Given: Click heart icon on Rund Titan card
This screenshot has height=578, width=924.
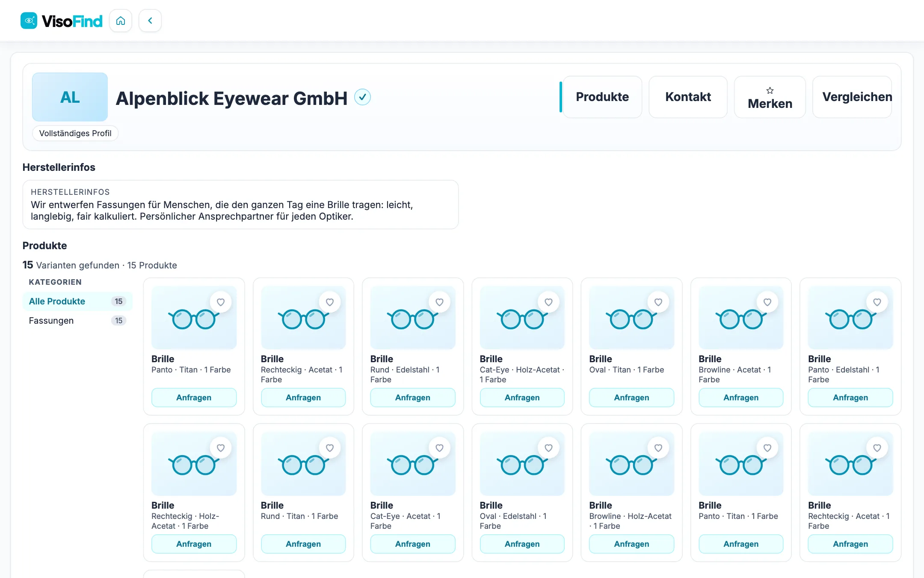Looking at the screenshot, I should 330,448.
